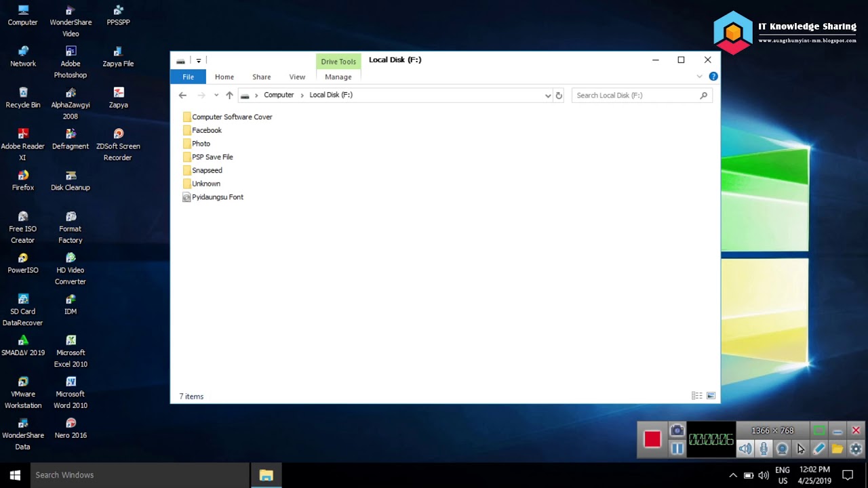Go up one folder level
Image resolution: width=868 pixels, height=488 pixels.
[229, 96]
